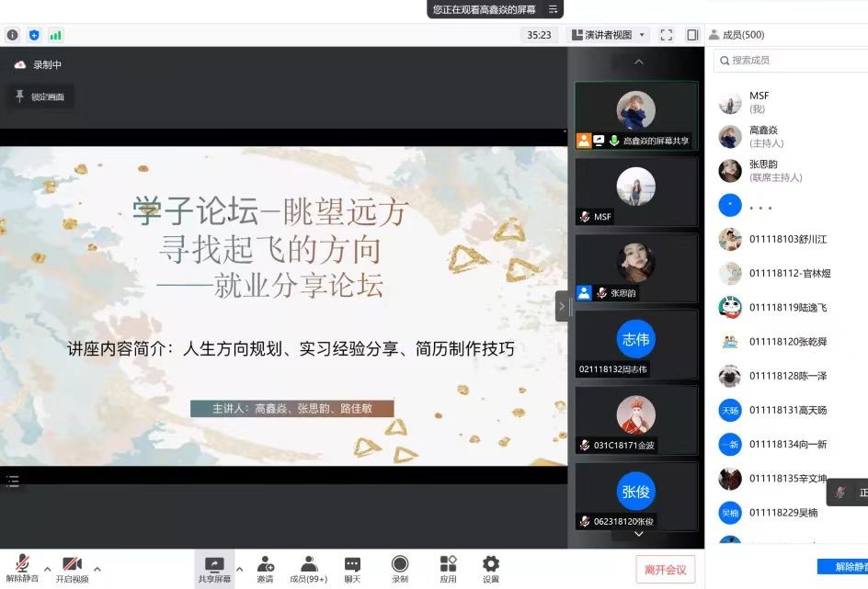Toggle the members side panel icon
This screenshot has height=589, width=868.
tap(692, 35)
